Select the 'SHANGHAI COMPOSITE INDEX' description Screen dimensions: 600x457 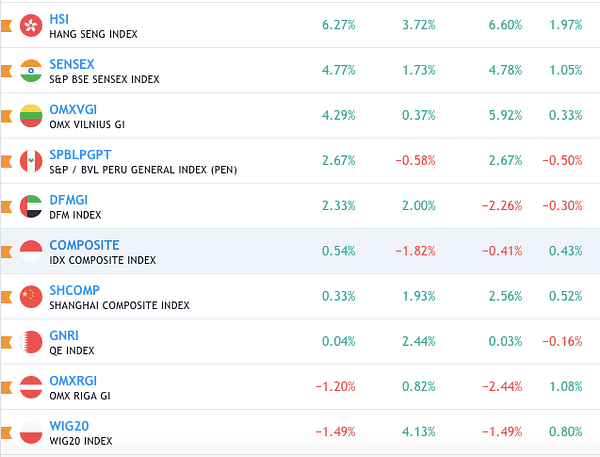tap(119, 305)
